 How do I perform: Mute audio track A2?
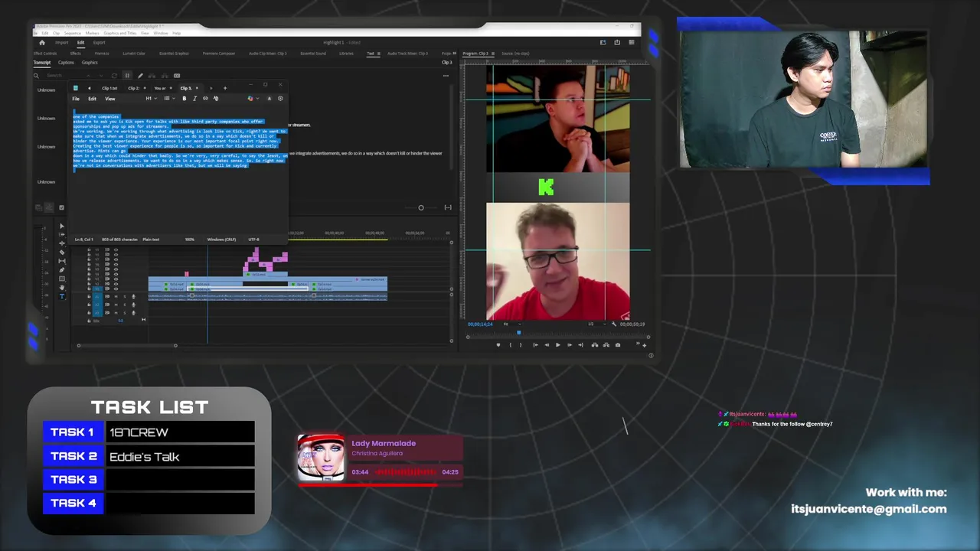[x=116, y=305]
